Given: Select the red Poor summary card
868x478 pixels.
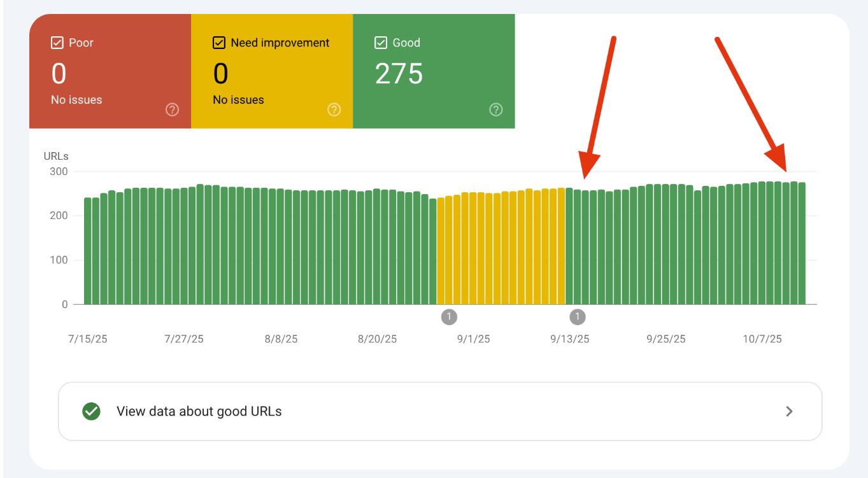Looking at the screenshot, I should (x=110, y=71).
